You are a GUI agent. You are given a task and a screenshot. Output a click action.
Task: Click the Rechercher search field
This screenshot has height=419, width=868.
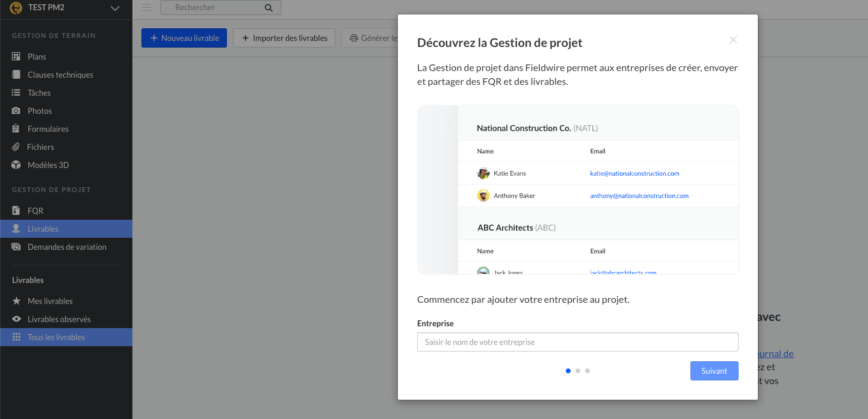pyautogui.click(x=220, y=8)
